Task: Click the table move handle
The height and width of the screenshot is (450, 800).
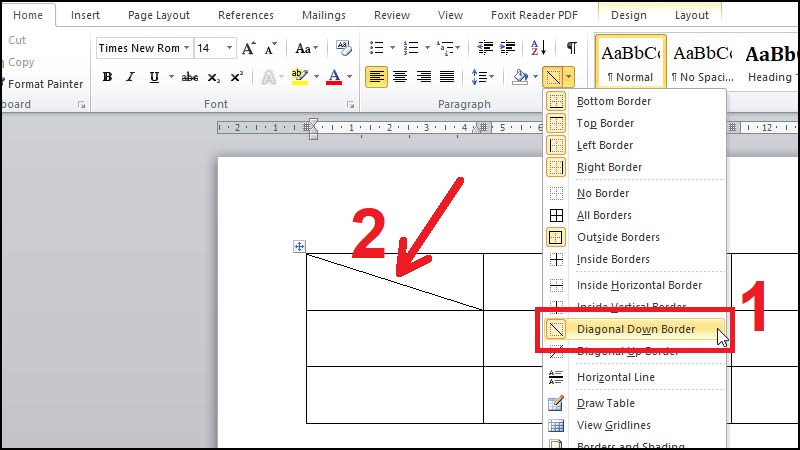Action: tap(299, 246)
